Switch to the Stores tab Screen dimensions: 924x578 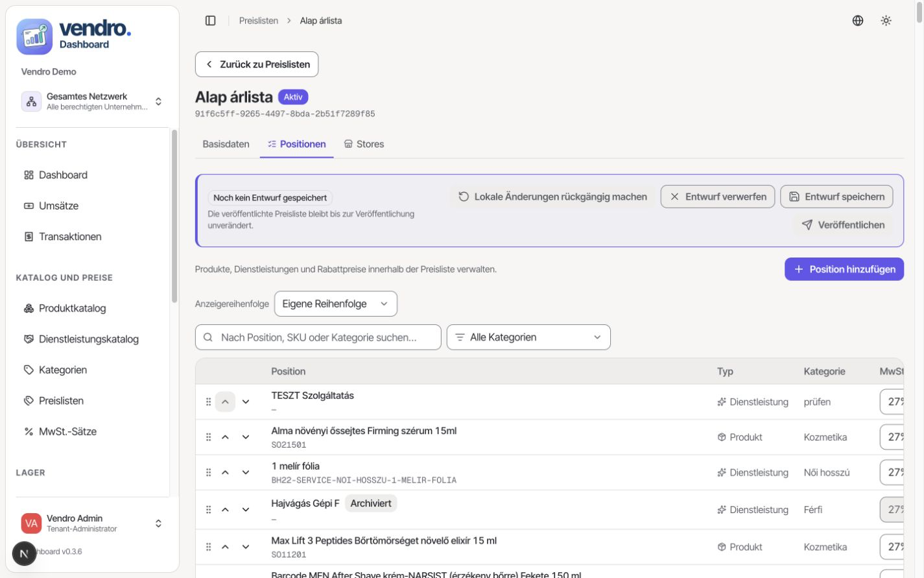[x=364, y=144]
